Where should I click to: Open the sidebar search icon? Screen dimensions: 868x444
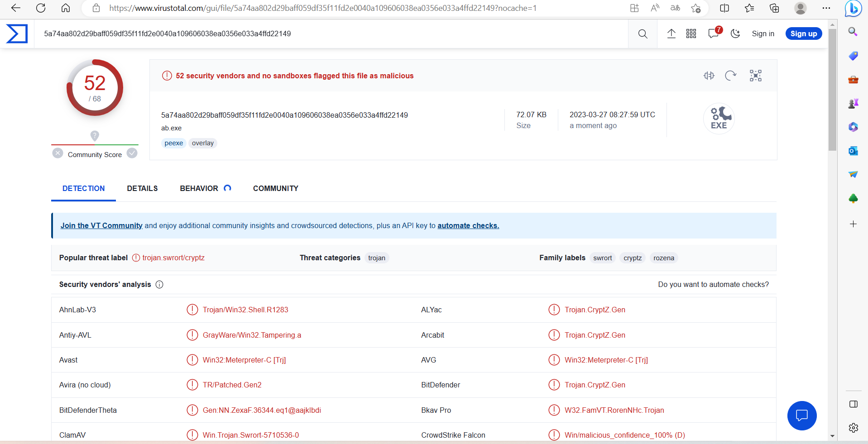(x=853, y=31)
